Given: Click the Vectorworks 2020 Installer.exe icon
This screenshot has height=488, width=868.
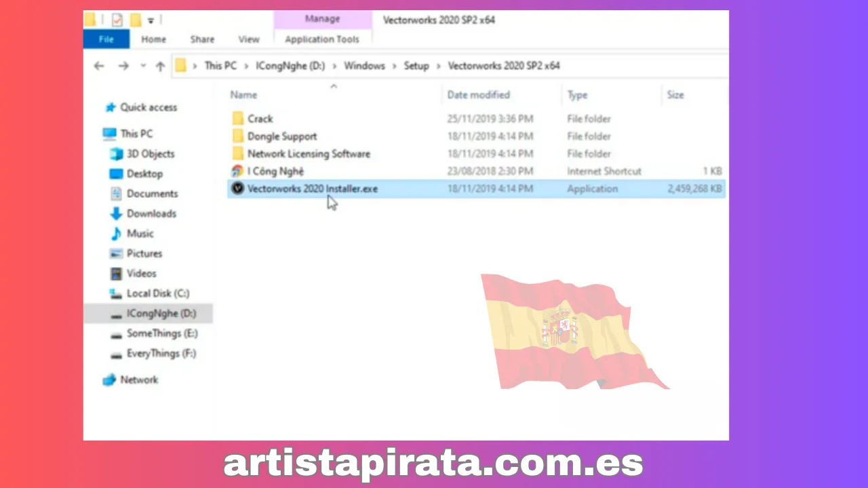Looking at the screenshot, I should [x=237, y=188].
